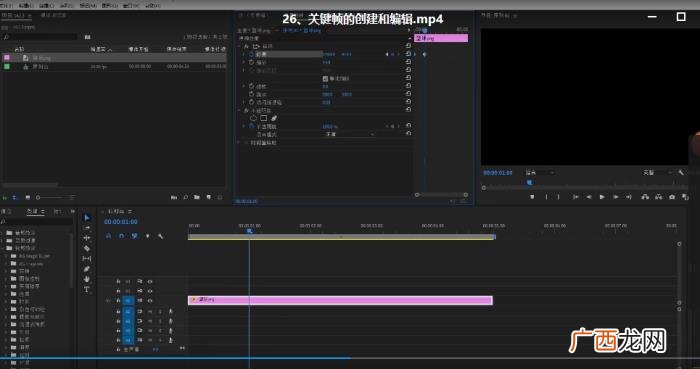Step forward one frame in Program monitor
700x369 pixels.
click(615, 197)
